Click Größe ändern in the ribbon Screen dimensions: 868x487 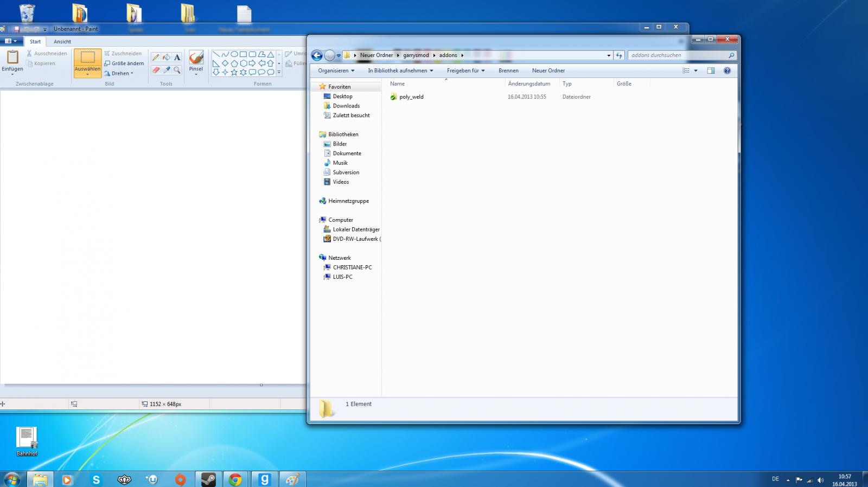click(x=124, y=63)
